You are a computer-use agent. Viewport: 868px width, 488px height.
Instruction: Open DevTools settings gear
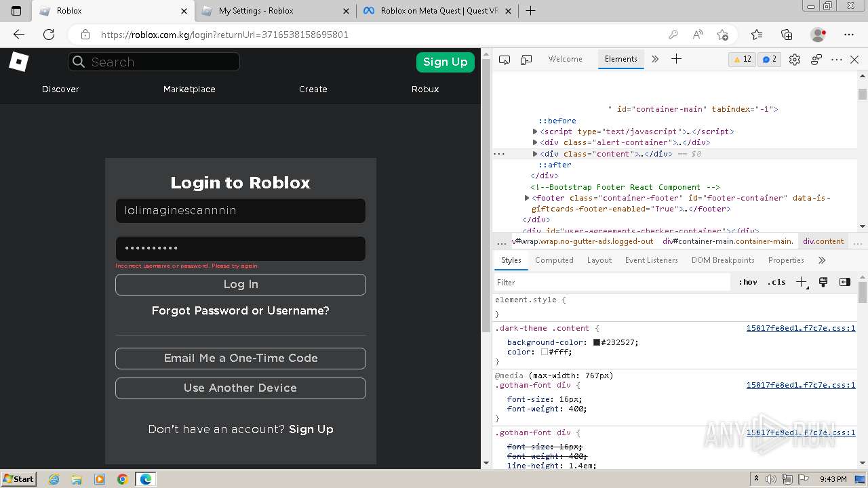pos(795,60)
